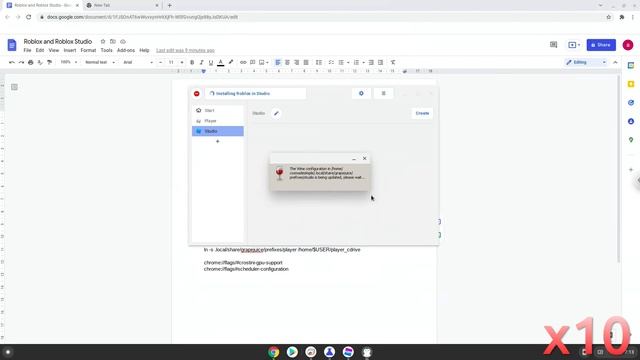Click Clear formatting icon
Image resolution: width=640 pixels, height=360 pixels.
(x=393, y=62)
